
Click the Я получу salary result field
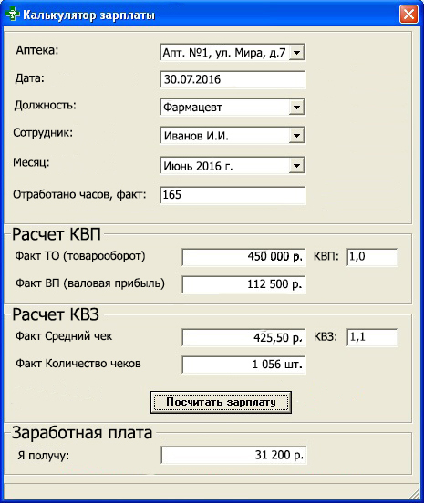233,455
